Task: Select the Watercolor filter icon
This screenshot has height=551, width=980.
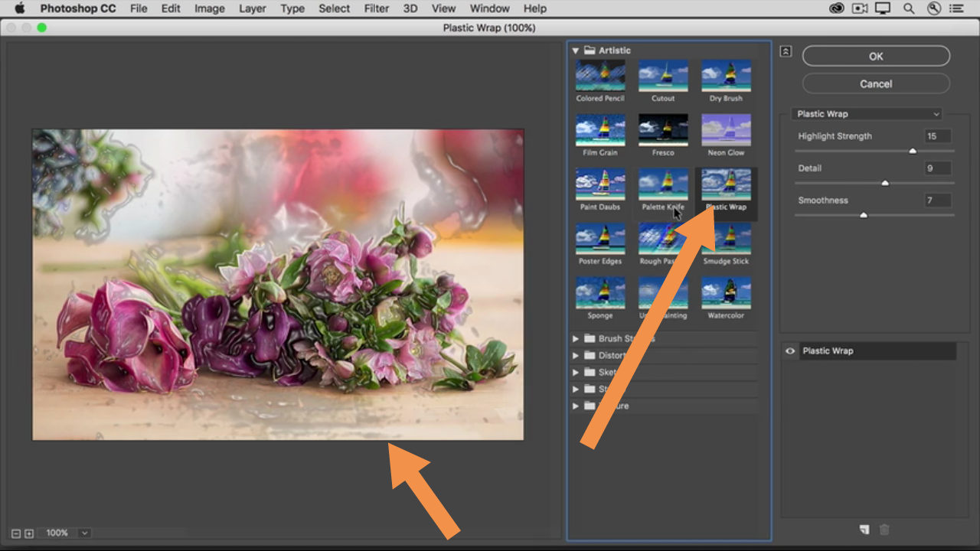Action: (x=726, y=294)
